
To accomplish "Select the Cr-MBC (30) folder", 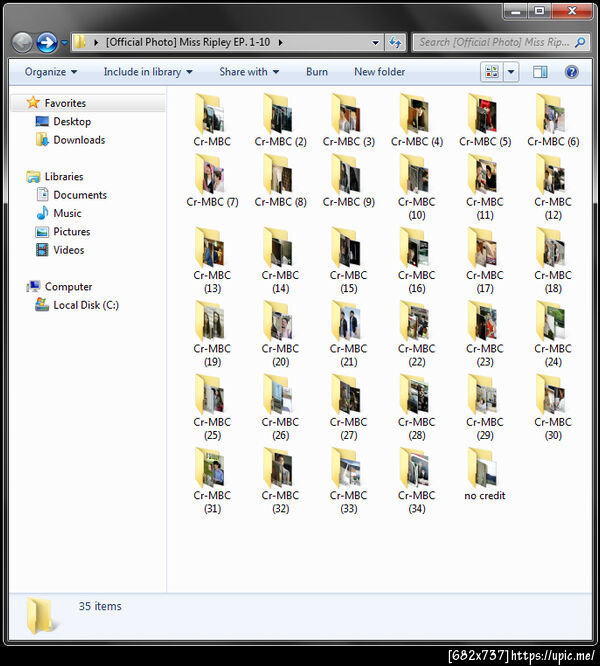I will pos(553,408).
